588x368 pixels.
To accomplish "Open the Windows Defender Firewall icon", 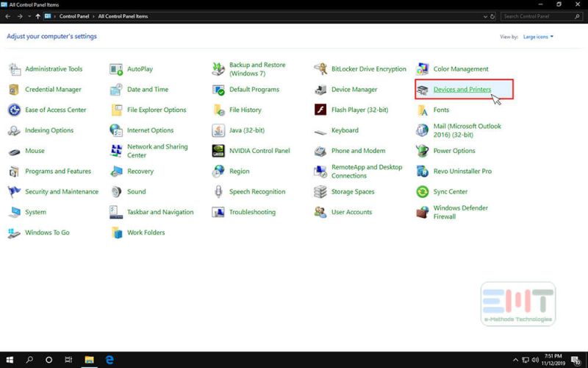I will (x=423, y=213).
